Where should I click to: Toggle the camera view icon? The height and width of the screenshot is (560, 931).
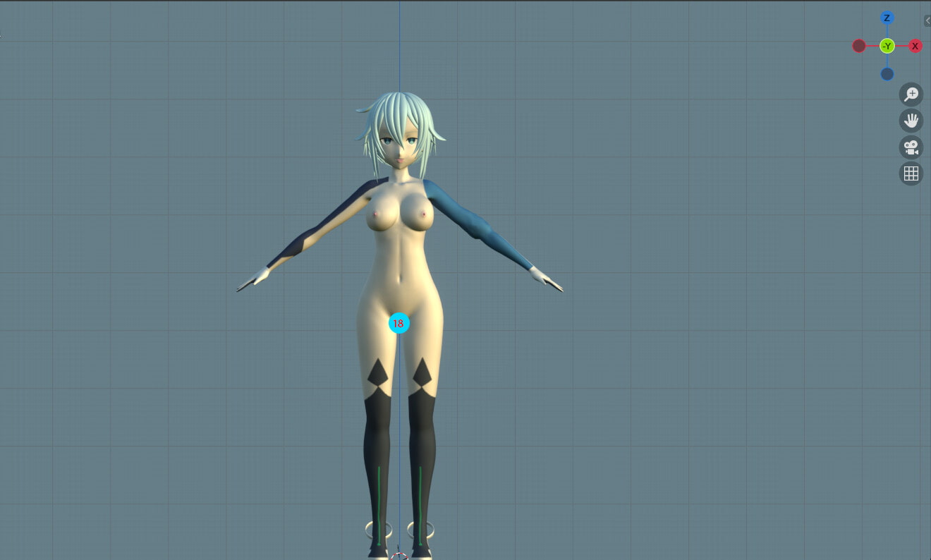click(x=911, y=147)
